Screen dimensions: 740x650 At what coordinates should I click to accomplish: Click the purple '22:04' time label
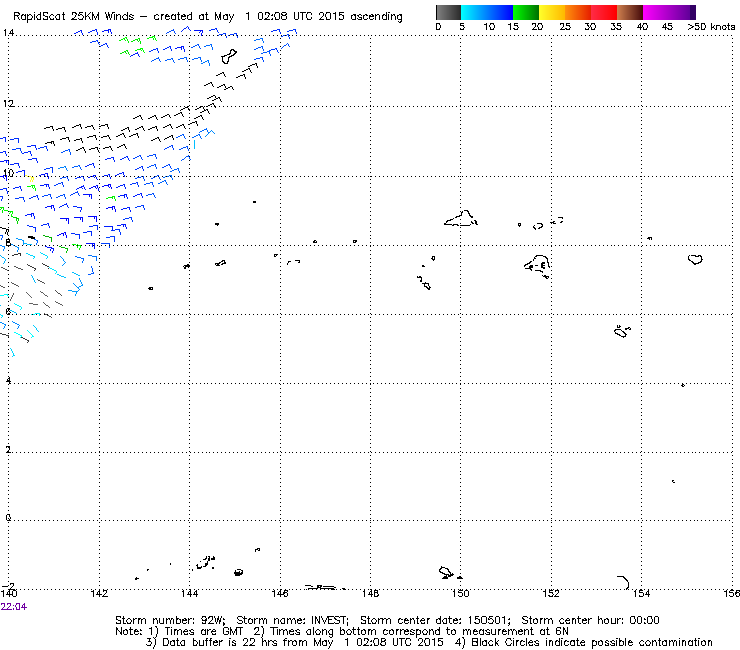[x=14, y=607]
